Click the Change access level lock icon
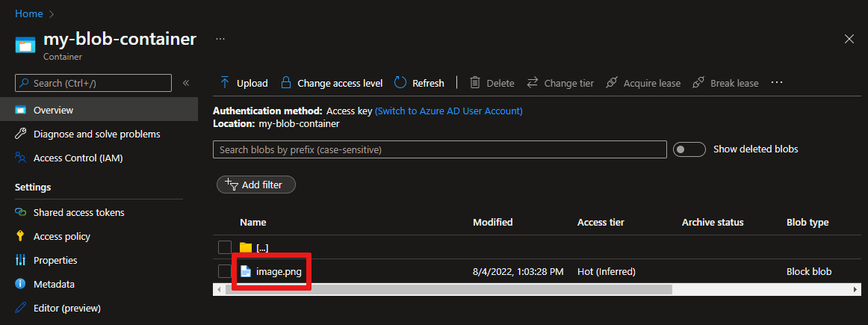The height and width of the screenshot is (325, 868). (x=285, y=83)
